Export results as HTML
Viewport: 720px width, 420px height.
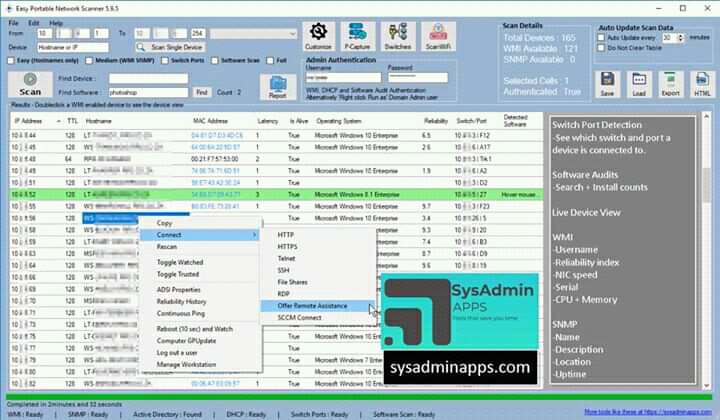click(702, 84)
